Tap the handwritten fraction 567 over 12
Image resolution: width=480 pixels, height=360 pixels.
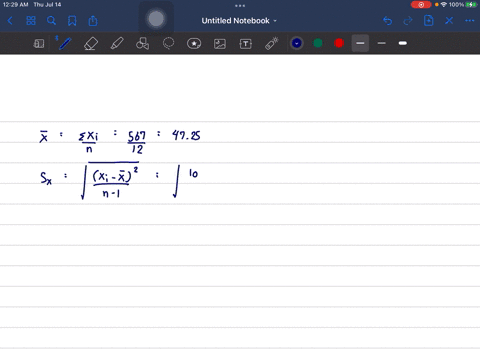pos(137,142)
